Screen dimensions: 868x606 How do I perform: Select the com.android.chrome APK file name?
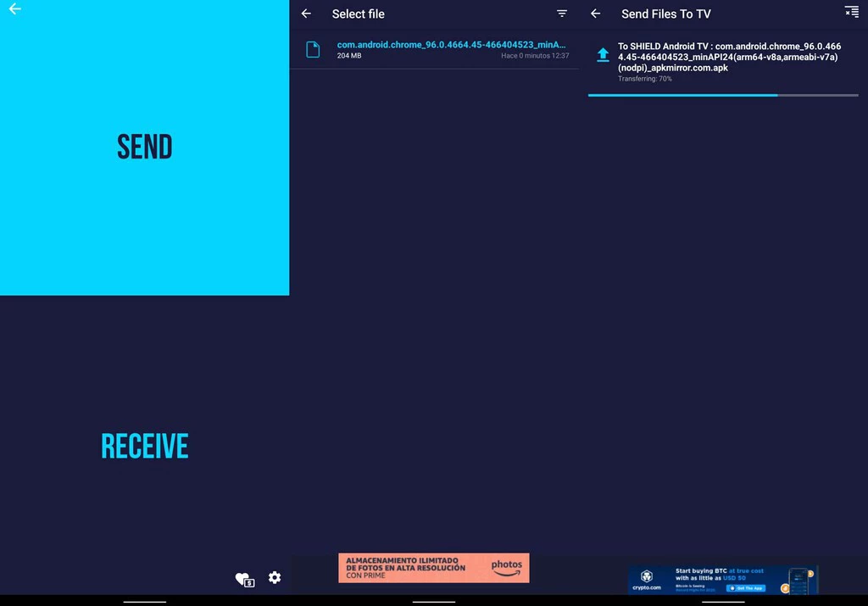coord(451,44)
